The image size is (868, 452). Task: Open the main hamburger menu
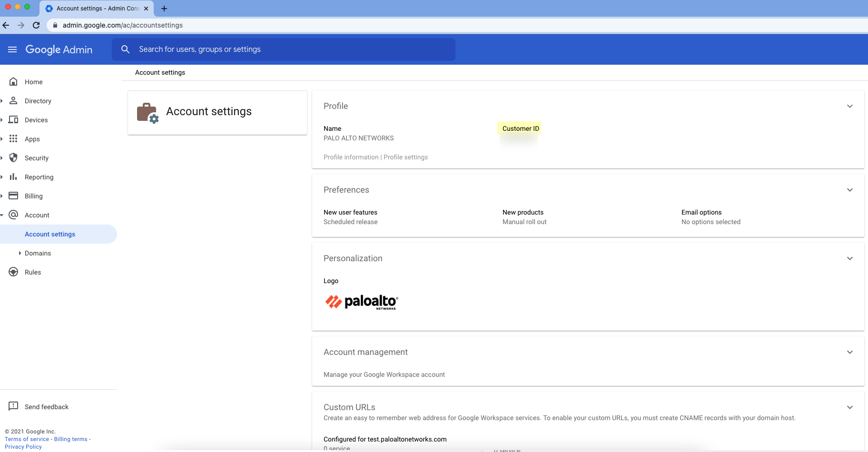pos(12,49)
